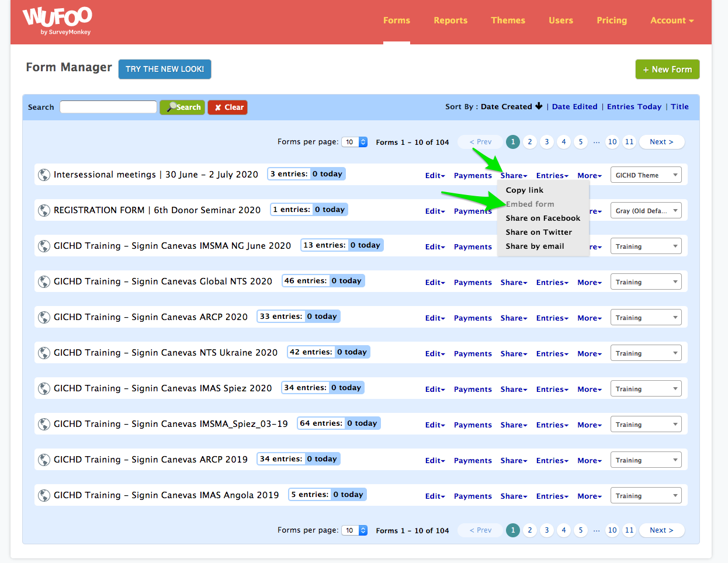Click globe icon beside Canevas NTS Ukraine 2020

44,353
